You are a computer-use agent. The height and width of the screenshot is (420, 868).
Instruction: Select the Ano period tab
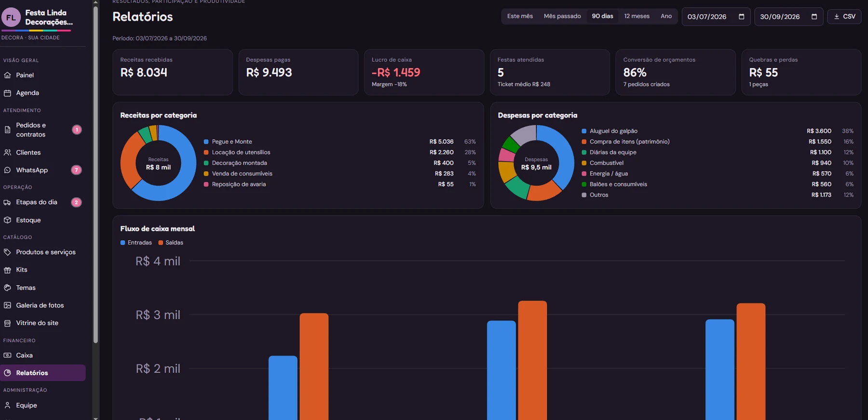coord(666,16)
